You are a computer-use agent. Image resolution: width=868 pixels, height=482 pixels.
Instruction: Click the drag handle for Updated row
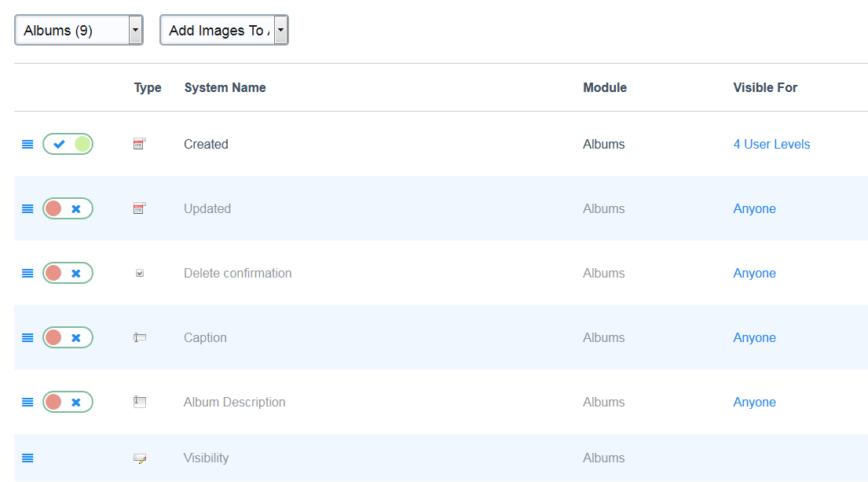click(x=27, y=209)
